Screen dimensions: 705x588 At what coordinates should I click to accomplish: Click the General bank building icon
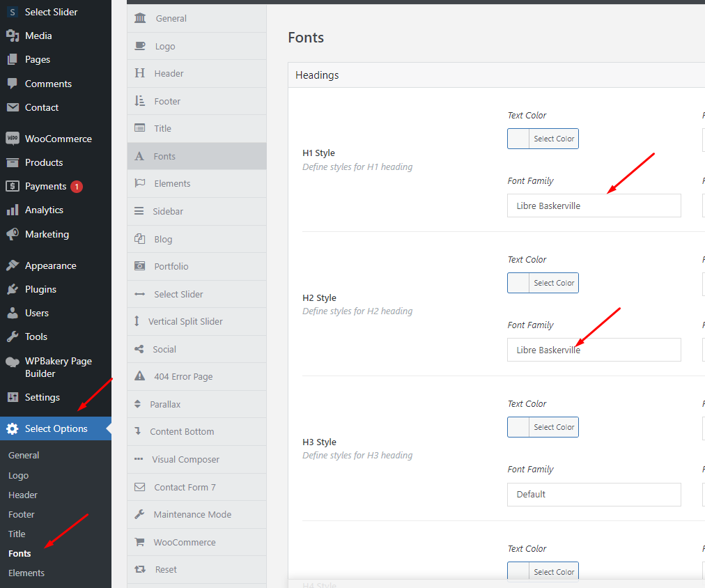(140, 18)
